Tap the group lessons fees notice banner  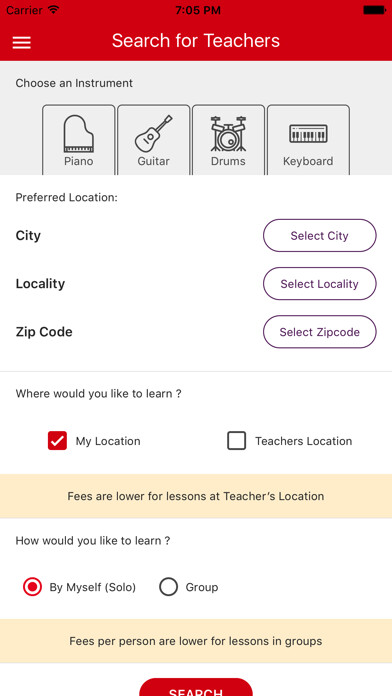pos(196,641)
